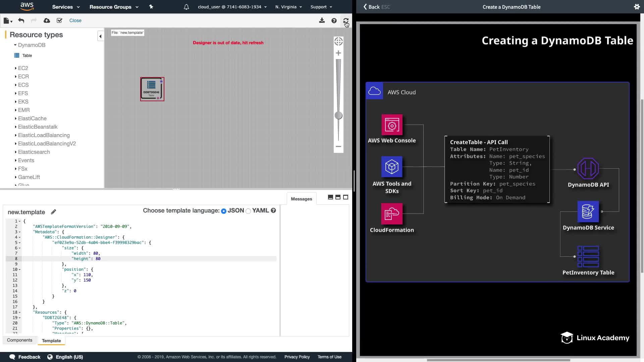
Task: Click the undo arrow in Designer toolbar
Action: click(21, 20)
